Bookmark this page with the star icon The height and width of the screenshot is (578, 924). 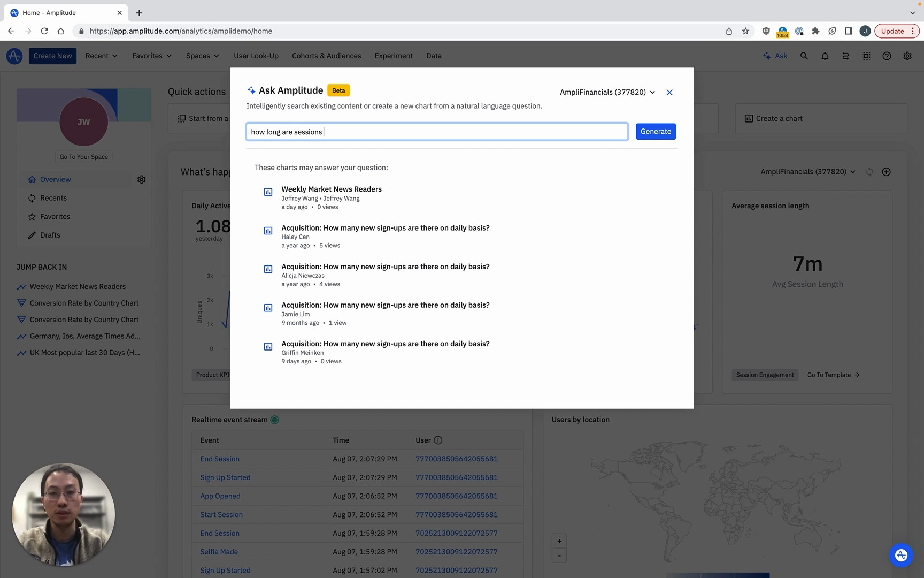click(745, 31)
